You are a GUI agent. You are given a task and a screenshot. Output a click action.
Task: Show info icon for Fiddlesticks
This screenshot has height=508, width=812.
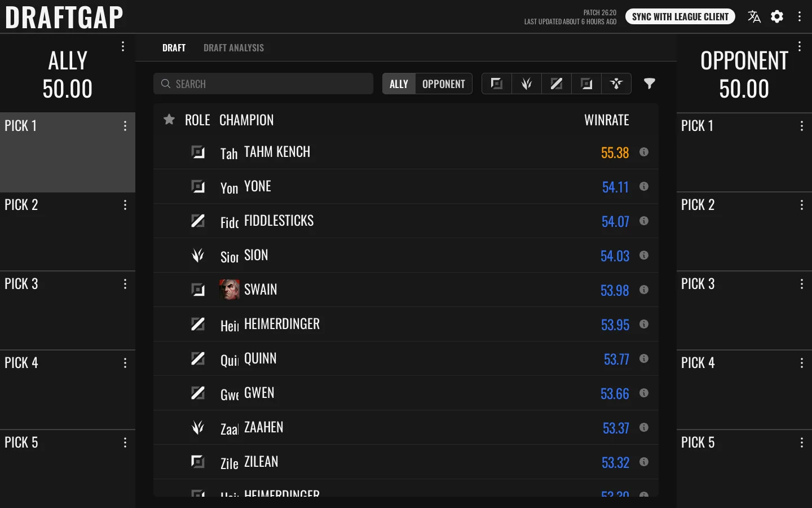pyautogui.click(x=644, y=221)
